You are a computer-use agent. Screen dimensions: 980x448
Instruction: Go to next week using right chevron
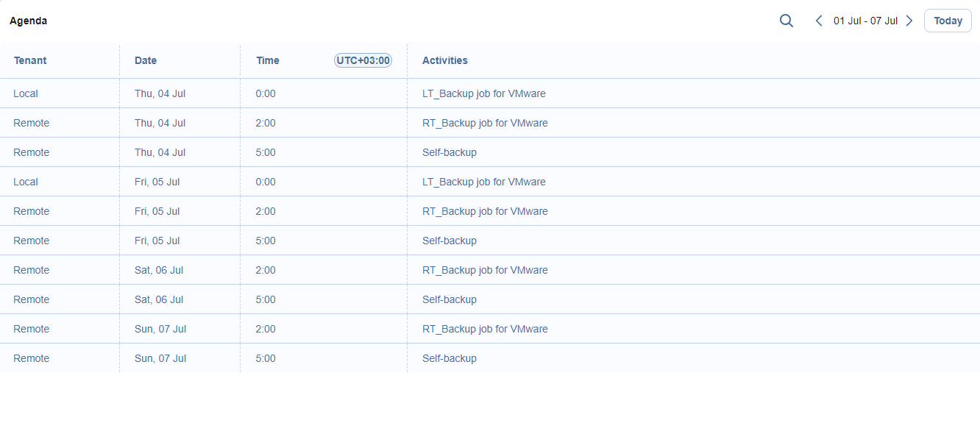pyautogui.click(x=909, y=21)
